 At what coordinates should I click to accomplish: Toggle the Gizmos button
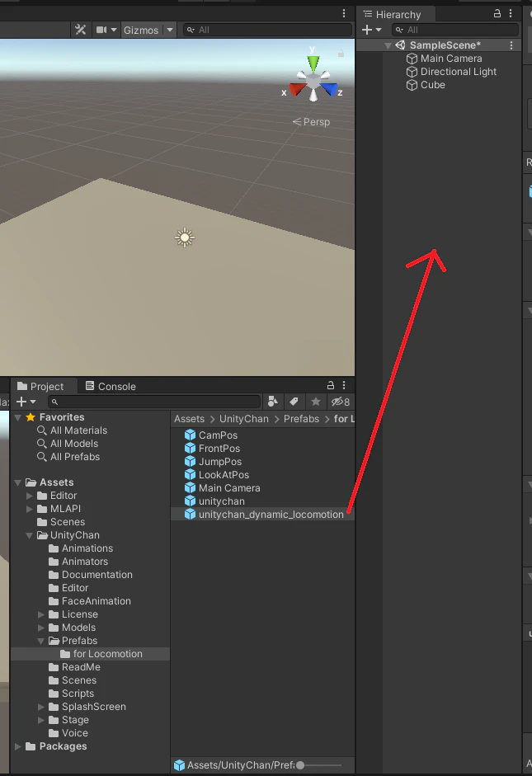pyautogui.click(x=141, y=30)
